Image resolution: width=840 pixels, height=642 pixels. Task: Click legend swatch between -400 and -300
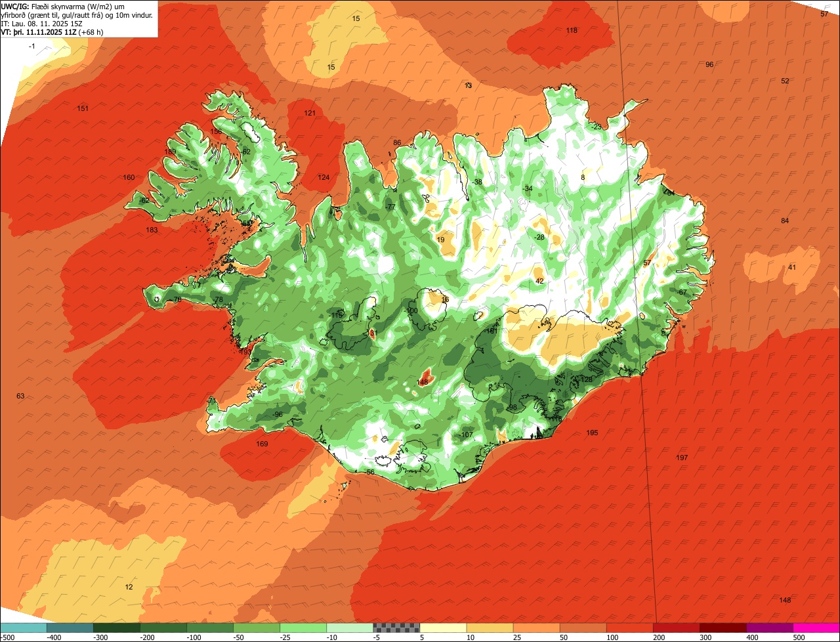click(70, 628)
